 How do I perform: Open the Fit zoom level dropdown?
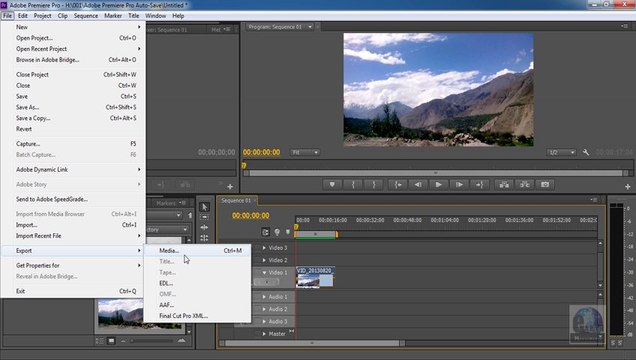coord(305,152)
